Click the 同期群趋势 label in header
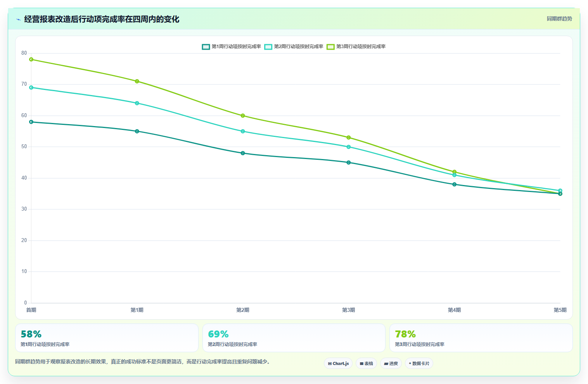 (x=559, y=19)
